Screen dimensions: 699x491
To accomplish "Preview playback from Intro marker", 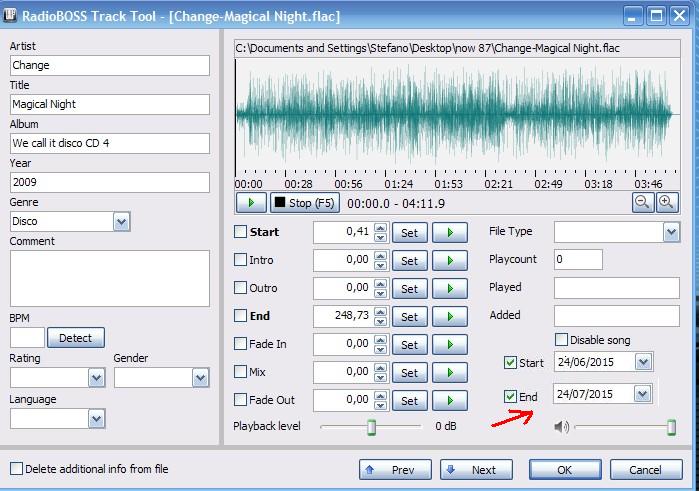I will [450, 260].
